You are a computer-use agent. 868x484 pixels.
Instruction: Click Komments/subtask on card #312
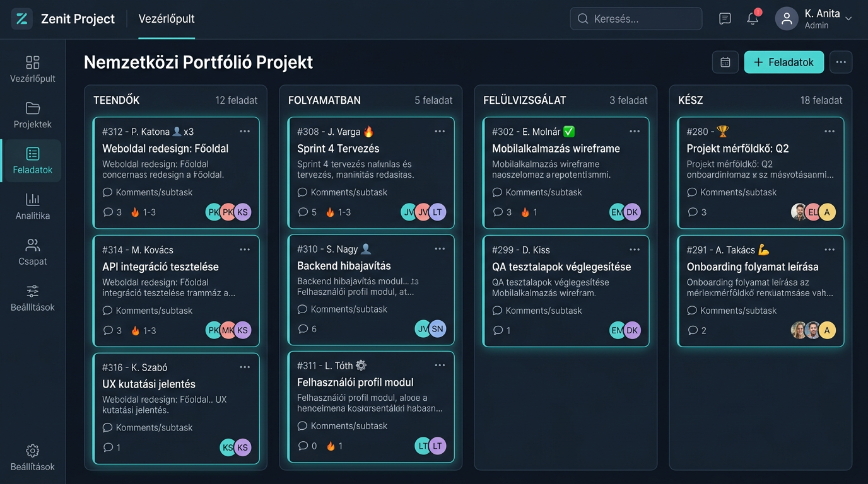click(x=148, y=192)
